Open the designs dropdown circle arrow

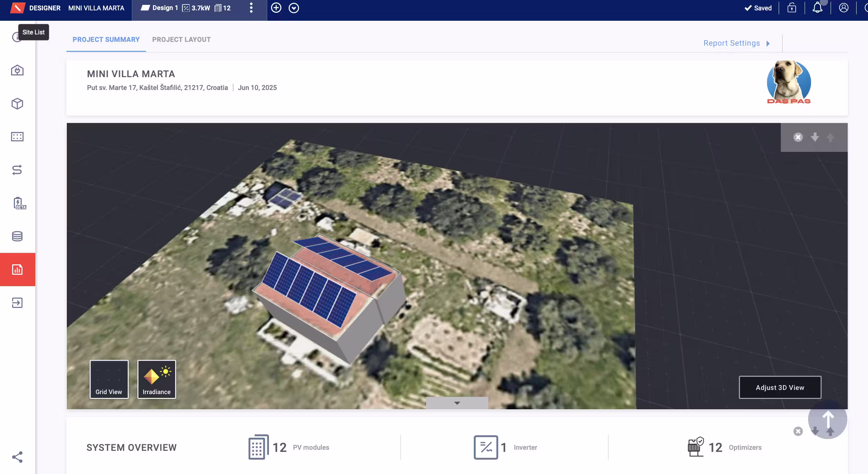[294, 8]
